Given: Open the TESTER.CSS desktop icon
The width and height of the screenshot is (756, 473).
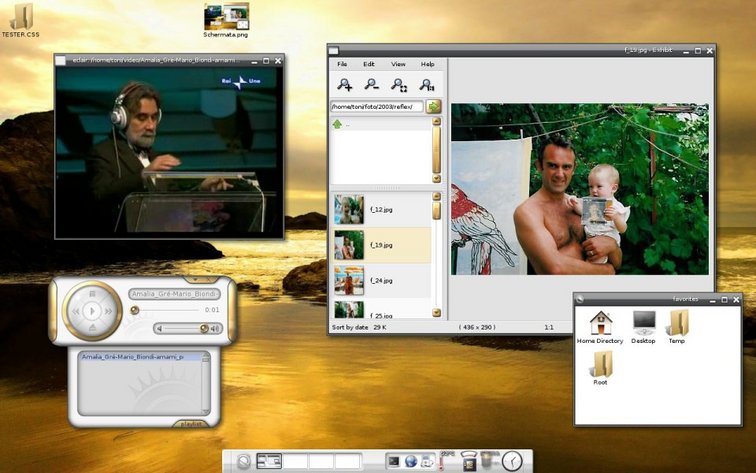Looking at the screenshot, I should point(21,21).
